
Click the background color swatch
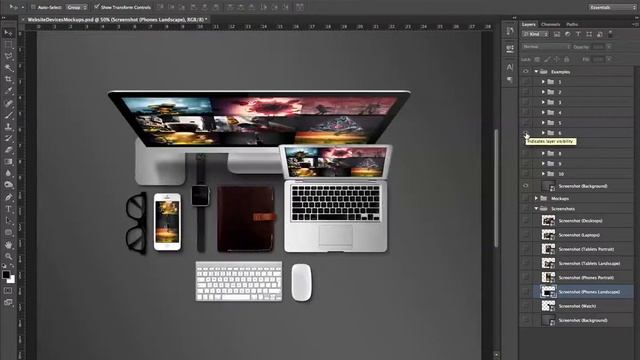pyautogui.click(x=12, y=280)
